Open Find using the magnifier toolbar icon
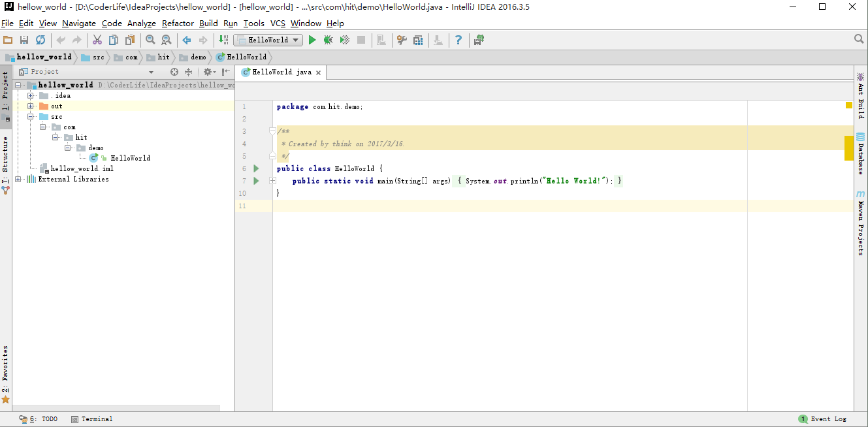 150,40
